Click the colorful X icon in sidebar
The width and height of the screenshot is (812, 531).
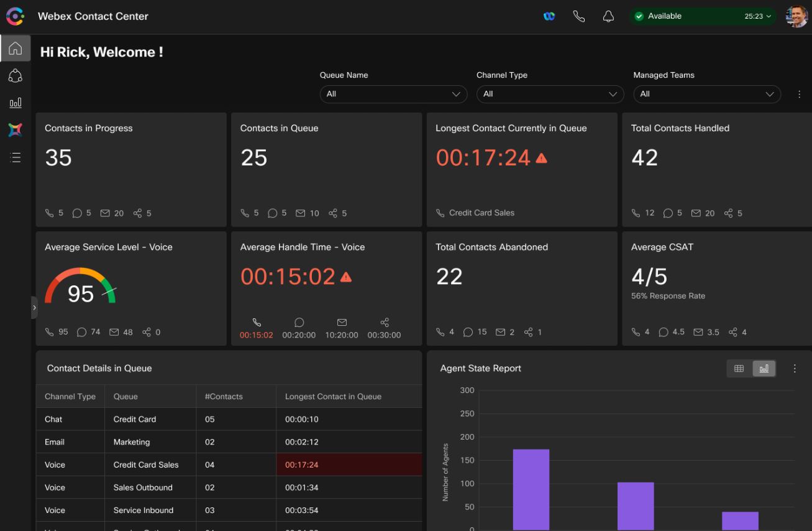coord(15,130)
